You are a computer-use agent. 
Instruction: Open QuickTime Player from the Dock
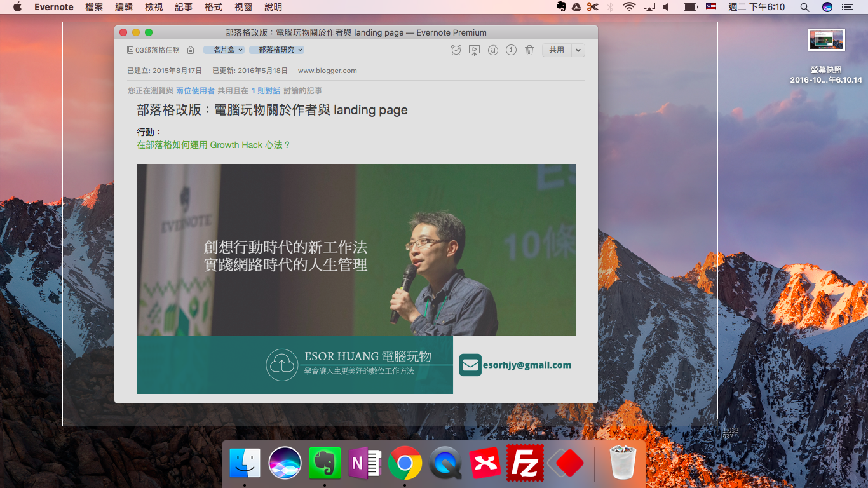point(445,463)
